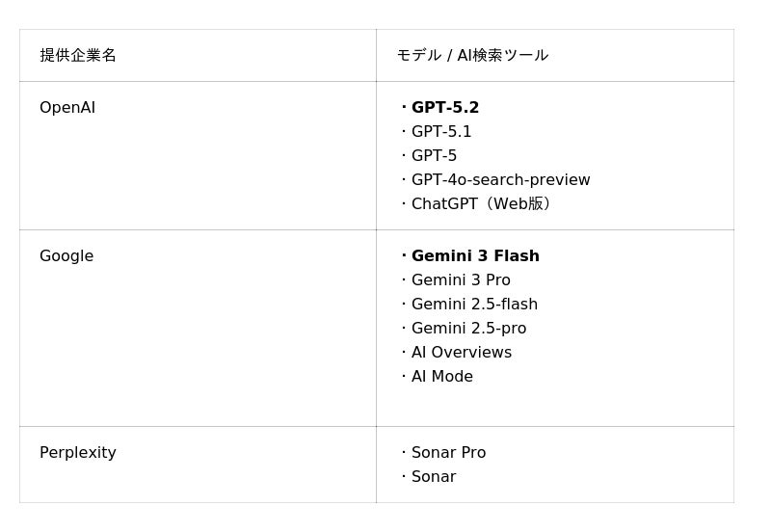This screenshot has width=771, height=532.
Task: Click the GPT-5.1 list item
Action: (x=441, y=132)
